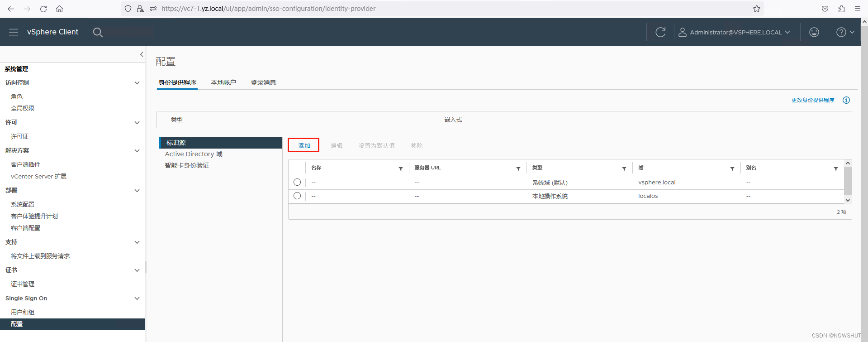Reload the page with browser refresh icon
This screenshot has width=868, height=342.
43,9
